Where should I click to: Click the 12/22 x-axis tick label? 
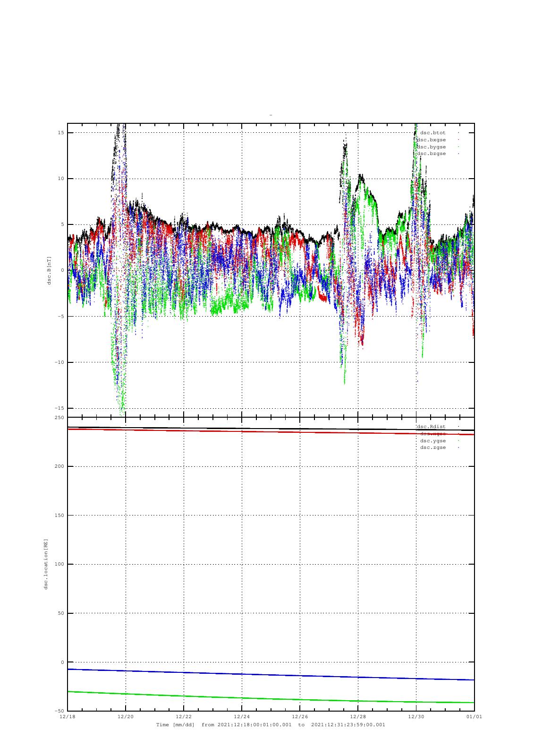click(184, 717)
